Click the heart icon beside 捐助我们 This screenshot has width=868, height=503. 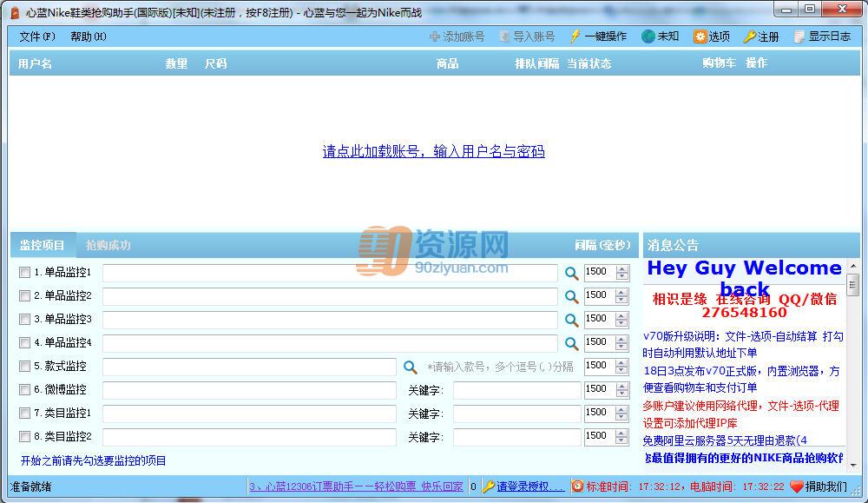pyautogui.click(x=796, y=487)
